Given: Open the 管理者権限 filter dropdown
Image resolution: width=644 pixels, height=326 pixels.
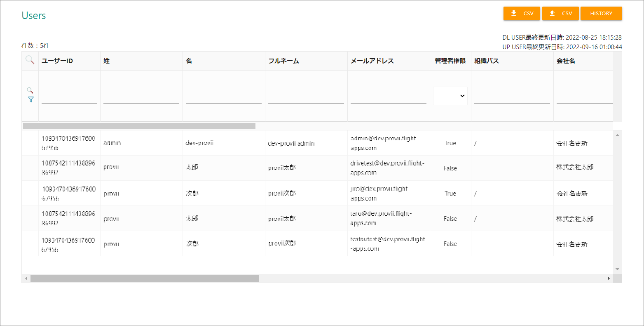Looking at the screenshot, I should point(450,96).
